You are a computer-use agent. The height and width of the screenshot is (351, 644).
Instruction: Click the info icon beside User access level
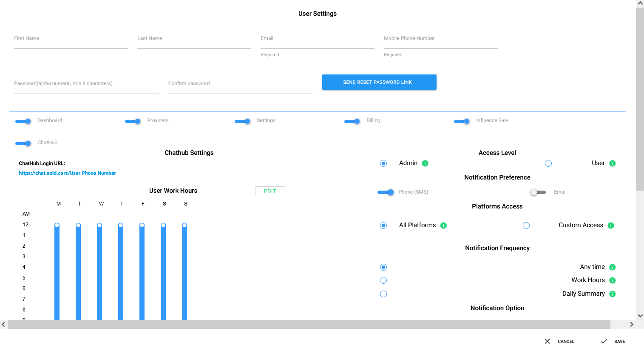coord(613,163)
